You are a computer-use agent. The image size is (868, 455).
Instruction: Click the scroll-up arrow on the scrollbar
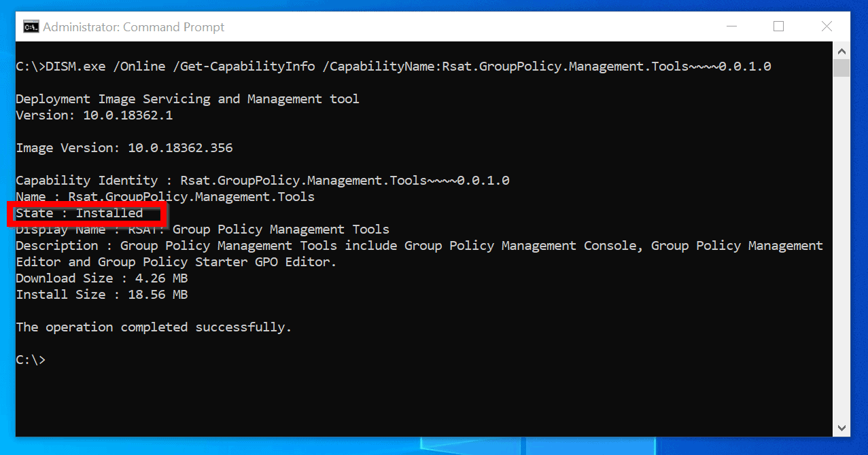[x=841, y=50]
